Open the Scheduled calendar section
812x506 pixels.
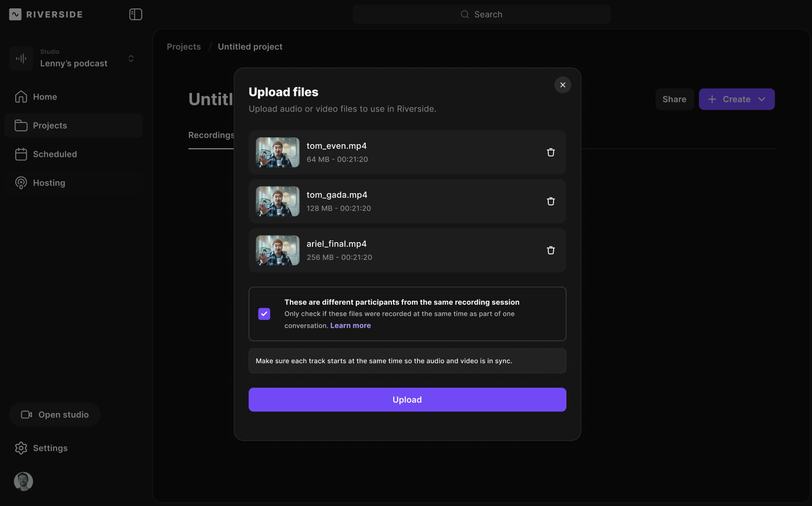(55, 154)
